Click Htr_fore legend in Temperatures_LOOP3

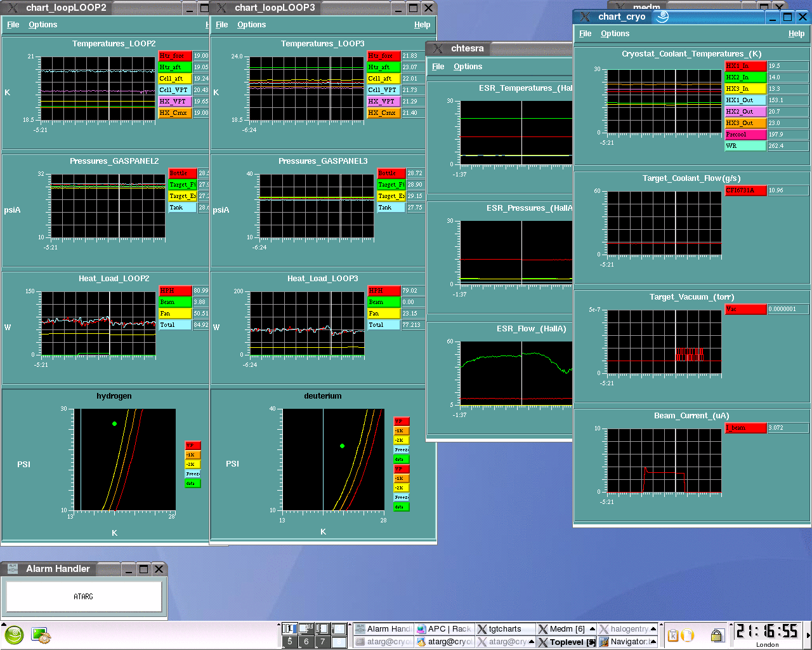384,56
